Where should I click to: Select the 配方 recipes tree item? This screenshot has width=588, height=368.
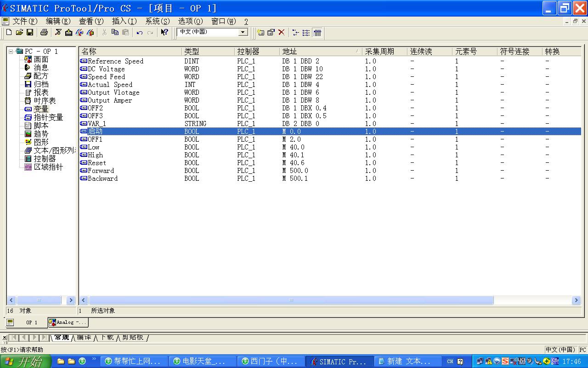click(x=41, y=76)
